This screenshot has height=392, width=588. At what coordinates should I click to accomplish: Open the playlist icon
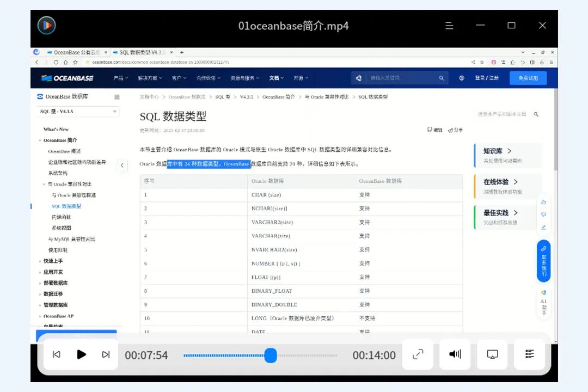coord(530,354)
